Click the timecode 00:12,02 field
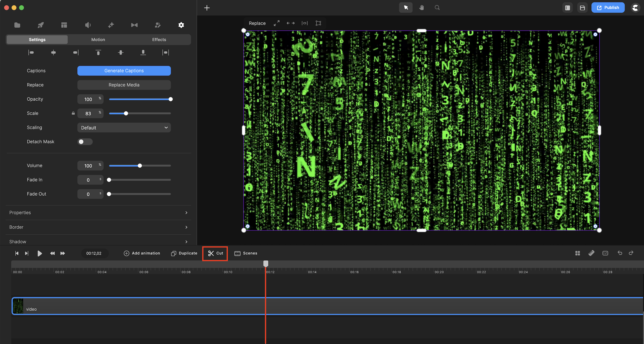 point(95,253)
